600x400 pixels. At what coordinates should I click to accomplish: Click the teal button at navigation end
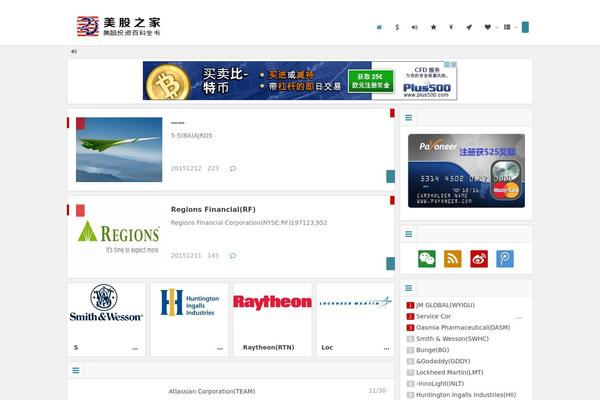(525, 27)
